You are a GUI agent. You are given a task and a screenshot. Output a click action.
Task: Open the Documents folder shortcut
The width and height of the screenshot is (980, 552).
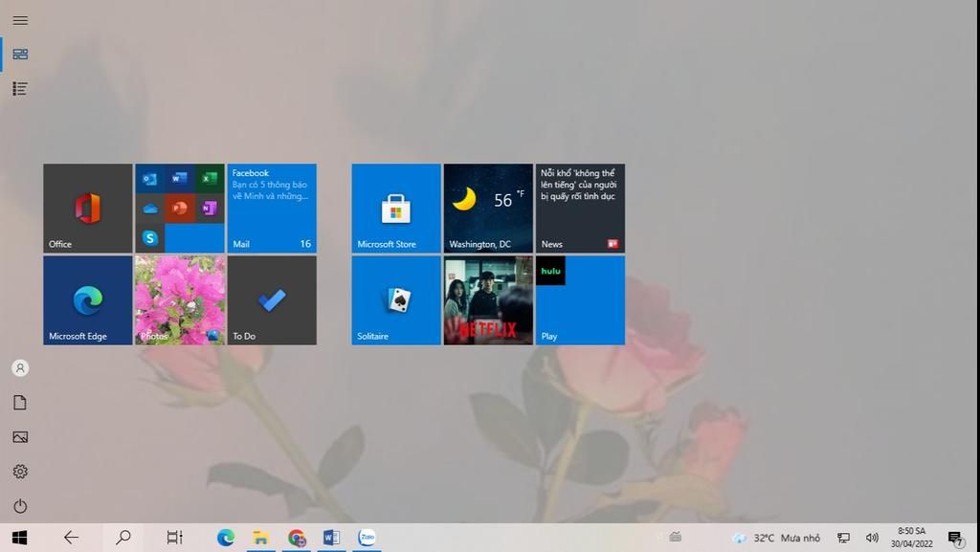point(20,403)
